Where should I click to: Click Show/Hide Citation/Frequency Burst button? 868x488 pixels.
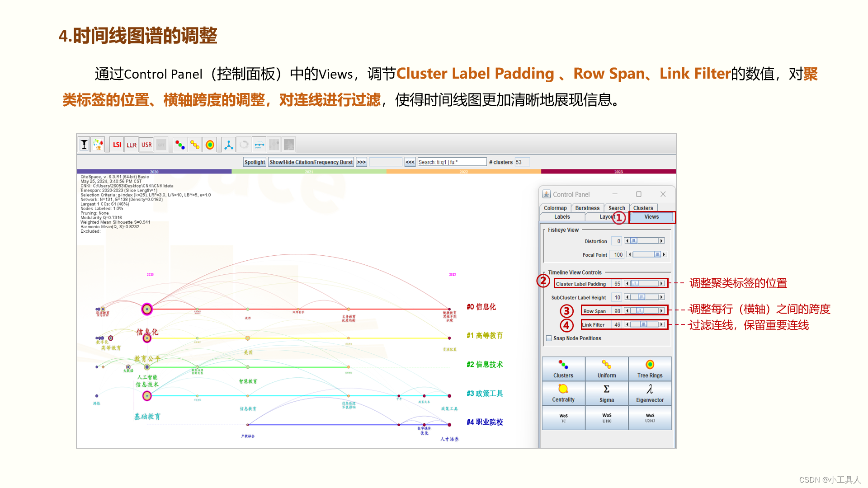click(311, 162)
